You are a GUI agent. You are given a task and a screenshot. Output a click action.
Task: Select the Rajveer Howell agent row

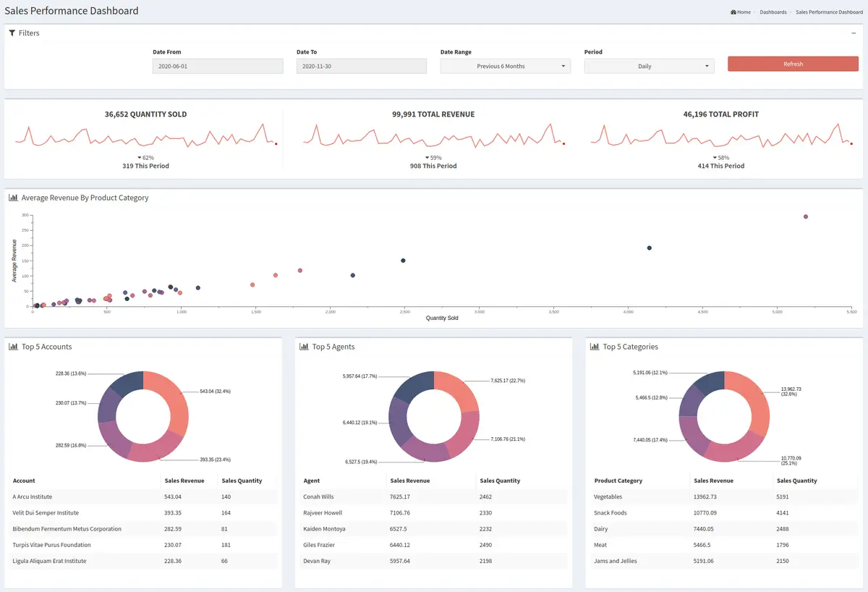pos(434,512)
